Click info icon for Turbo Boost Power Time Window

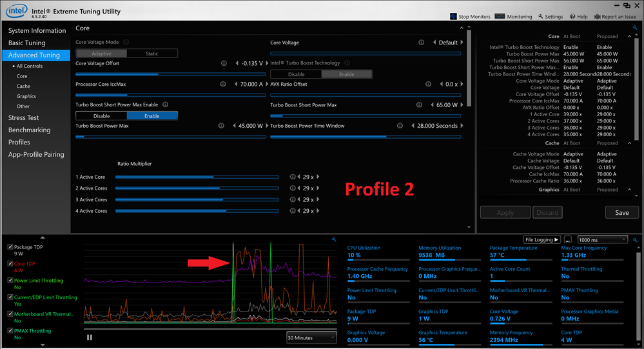(400, 126)
